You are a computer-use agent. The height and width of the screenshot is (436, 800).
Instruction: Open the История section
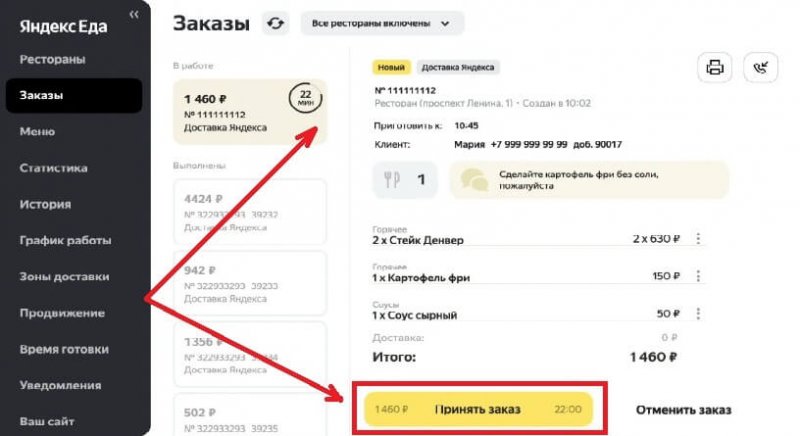pos(45,204)
